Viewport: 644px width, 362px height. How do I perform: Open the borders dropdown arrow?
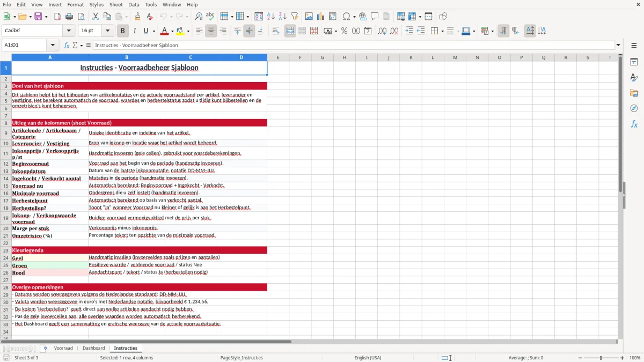[x=442, y=31]
